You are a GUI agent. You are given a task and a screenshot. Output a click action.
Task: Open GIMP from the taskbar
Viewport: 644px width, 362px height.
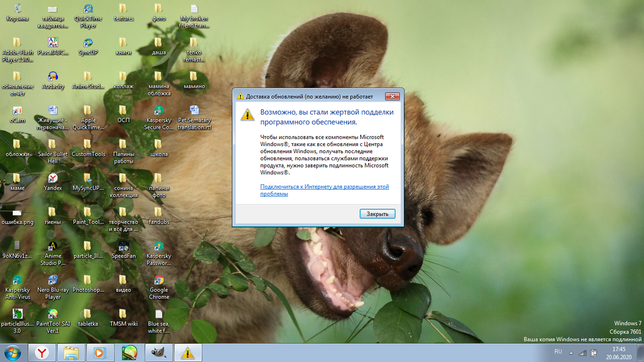tap(158, 353)
